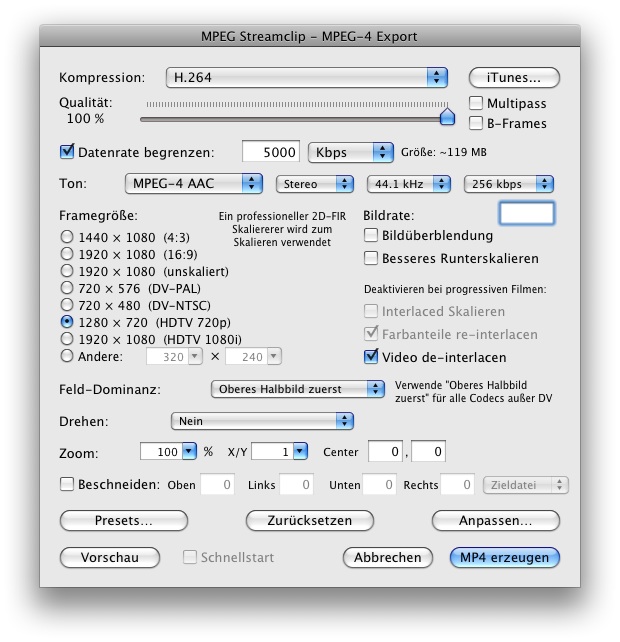Open the Feld-Dominanz dropdown
This screenshot has width=620, height=642.
(x=298, y=388)
